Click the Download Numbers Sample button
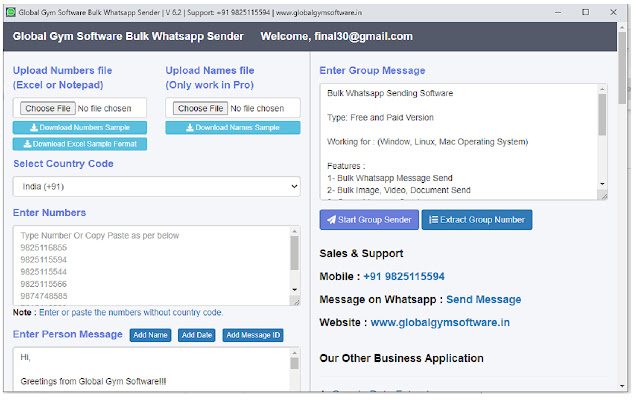The width and height of the screenshot is (640, 400). coord(79,128)
